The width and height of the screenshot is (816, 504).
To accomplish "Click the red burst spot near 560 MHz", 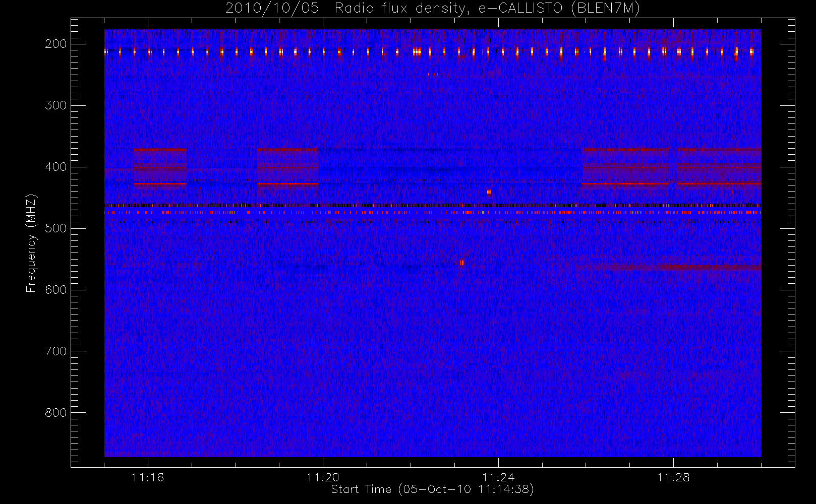I will 461,263.
